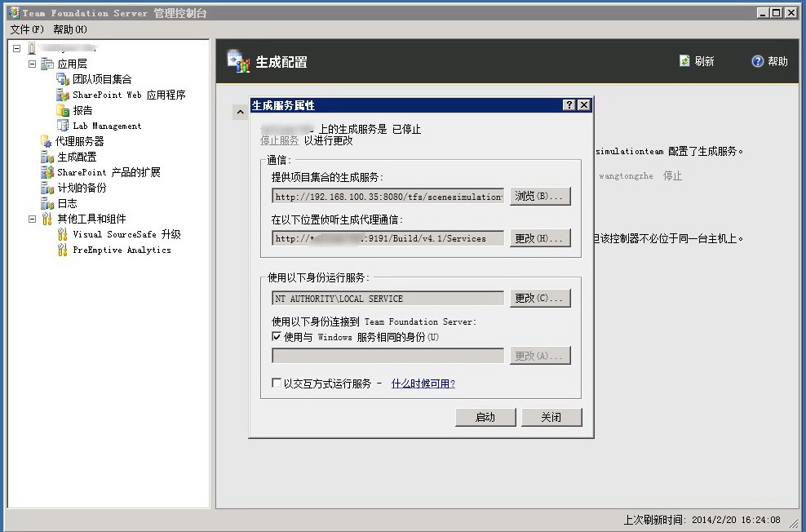The image size is (806, 532).
Task: Collapse the 应用层 tree node
Action: [32, 64]
